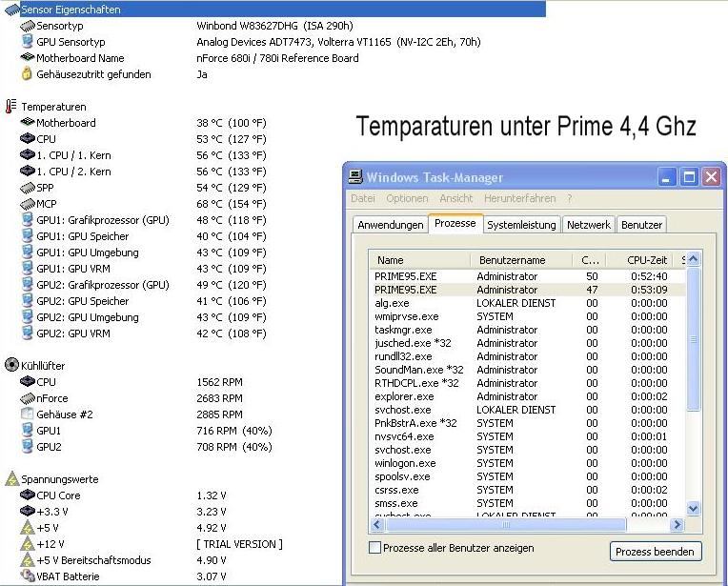The width and height of the screenshot is (728, 586).
Task: Click the Kühllüfter fan icon
Action: [x=11, y=365]
